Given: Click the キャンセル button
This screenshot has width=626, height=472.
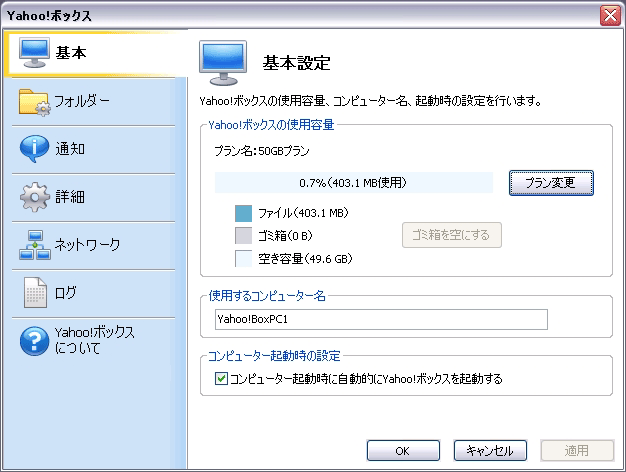Looking at the screenshot, I should (x=490, y=451).
